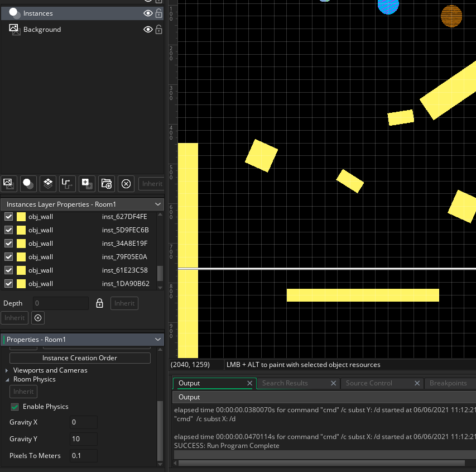Screen dimensions: 476x472
Task: Hide the Background layer
Action: pyautogui.click(x=148, y=30)
